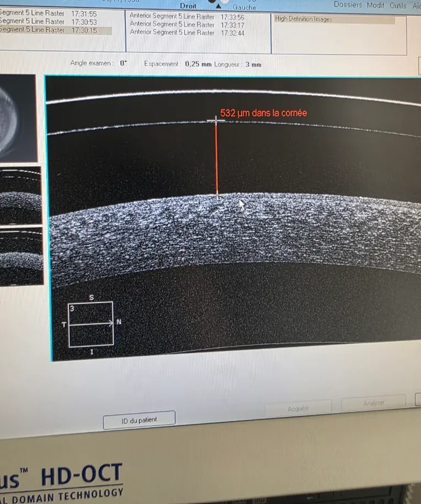Open the Outils menu
The image size is (421, 504).
click(398, 6)
